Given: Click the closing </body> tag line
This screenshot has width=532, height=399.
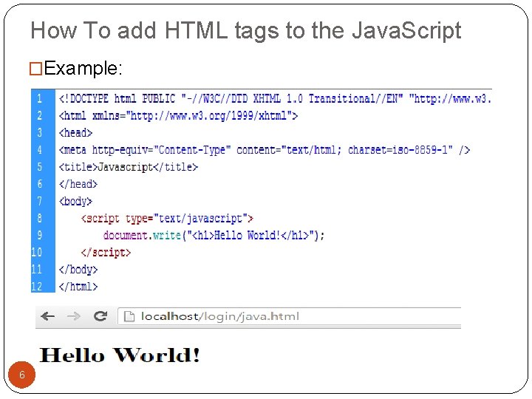Looking at the screenshot, I should click(x=78, y=270).
